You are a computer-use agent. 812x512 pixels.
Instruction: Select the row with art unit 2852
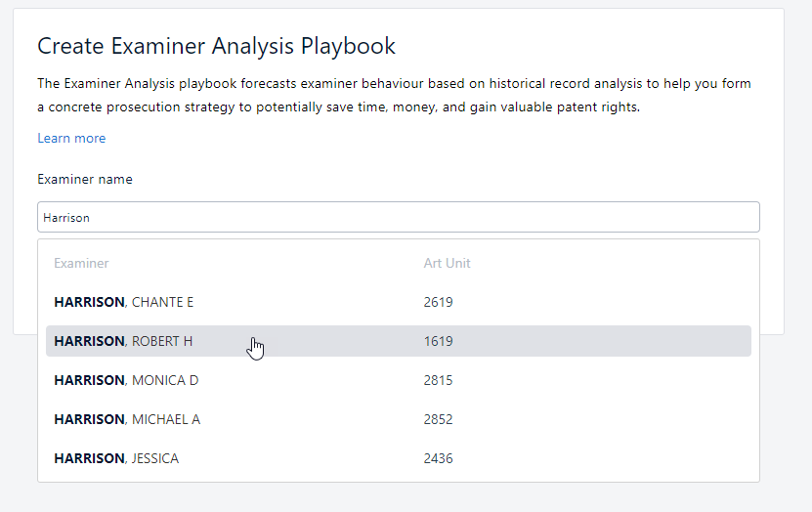tap(438, 419)
